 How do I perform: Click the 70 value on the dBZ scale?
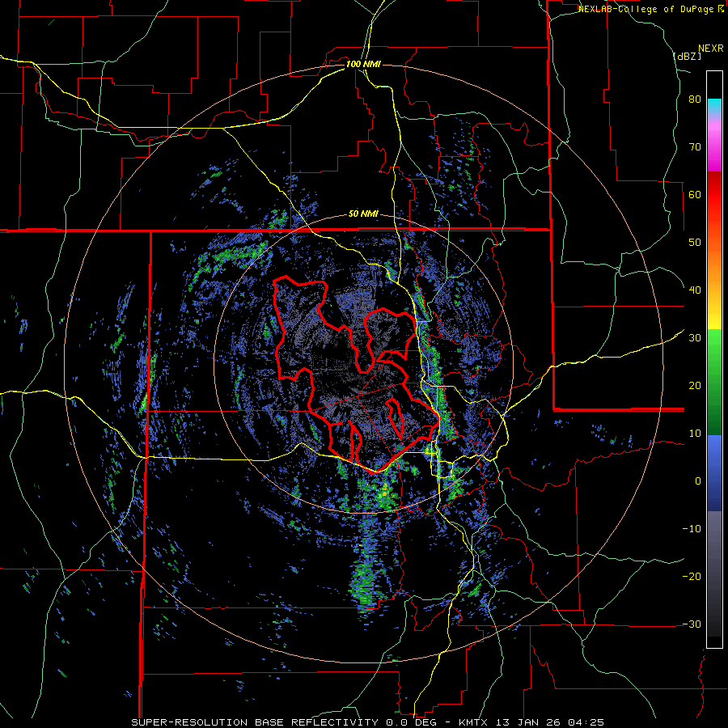click(x=695, y=147)
